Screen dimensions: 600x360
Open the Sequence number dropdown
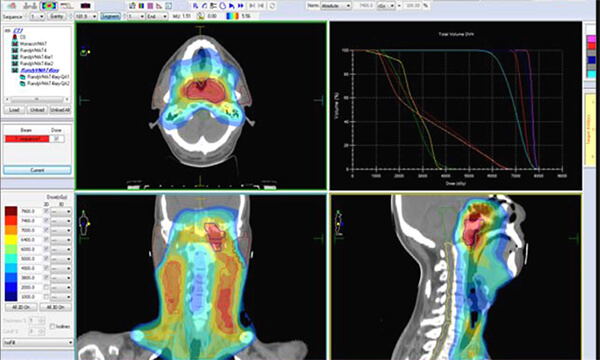37,16
